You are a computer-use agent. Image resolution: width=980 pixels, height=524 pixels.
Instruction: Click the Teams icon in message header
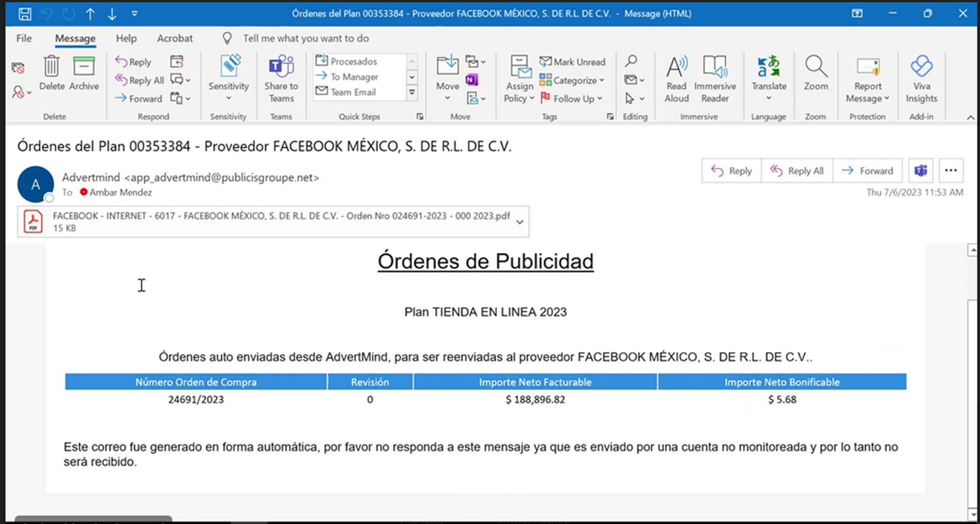[x=921, y=171]
